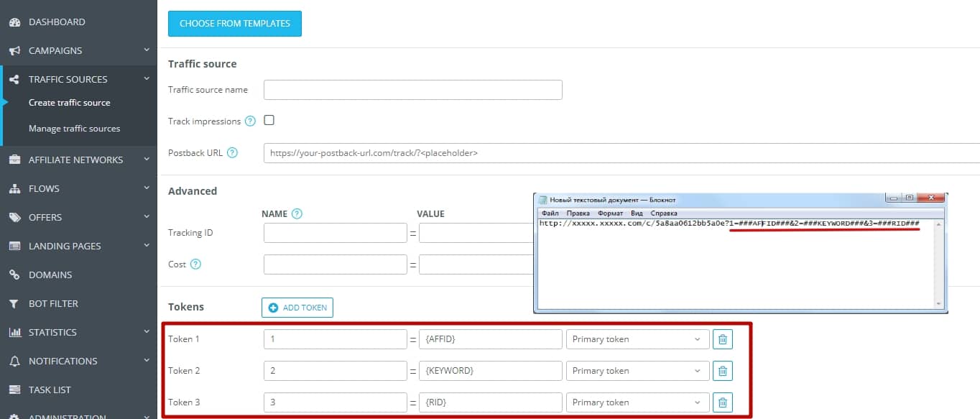Screen dimensions: 980x419
Task: Enable the Track impressions checkbox
Action: (x=269, y=120)
